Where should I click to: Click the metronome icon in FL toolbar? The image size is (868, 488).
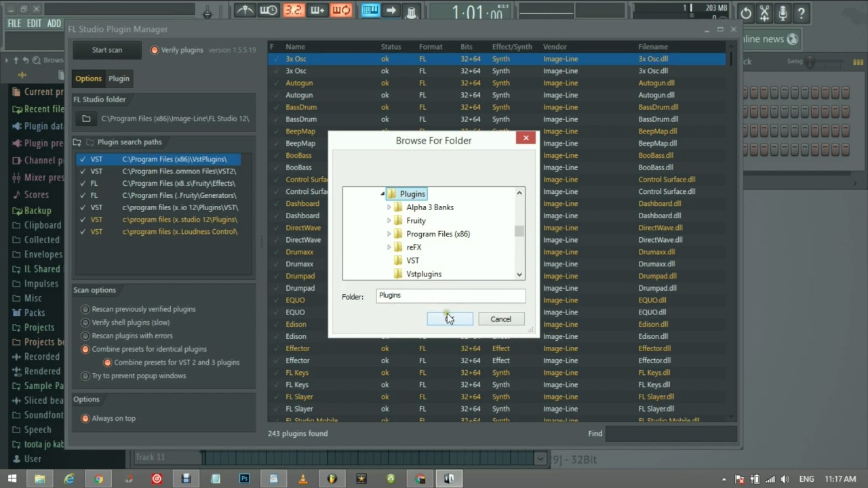[245, 10]
